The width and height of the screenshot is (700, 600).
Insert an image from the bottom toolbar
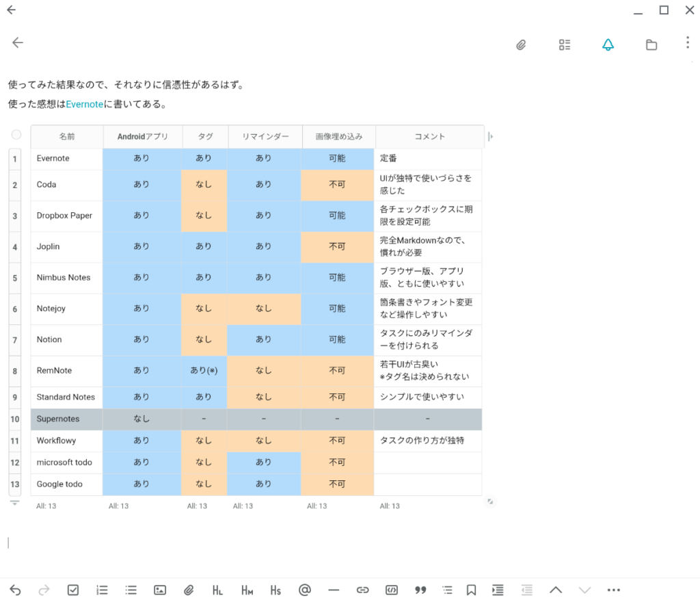pyautogui.click(x=160, y=590)
